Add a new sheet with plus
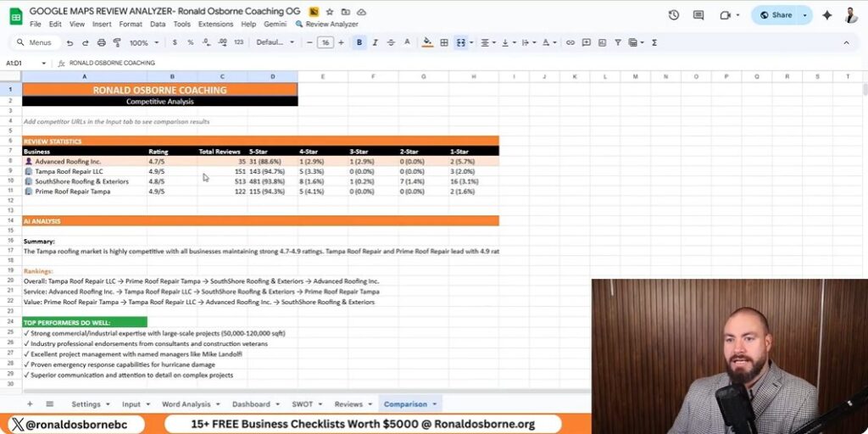 (x=30, y=404)
